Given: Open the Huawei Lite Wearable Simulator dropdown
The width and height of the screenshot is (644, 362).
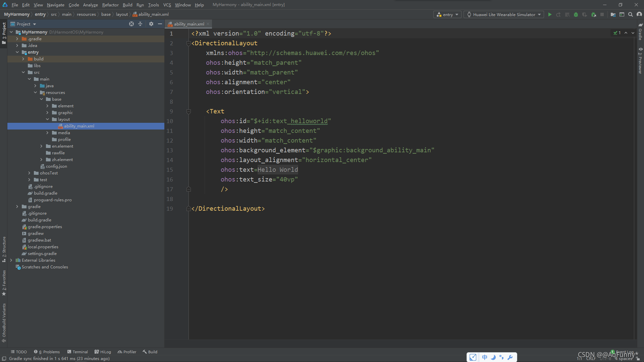Looking at the screenshot, I should point(504,14).
